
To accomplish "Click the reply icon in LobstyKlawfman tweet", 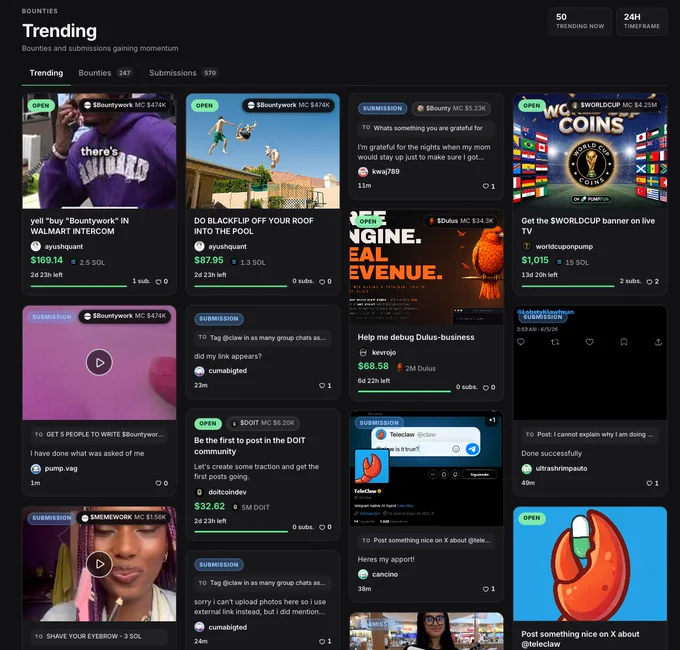I will 521,342.
